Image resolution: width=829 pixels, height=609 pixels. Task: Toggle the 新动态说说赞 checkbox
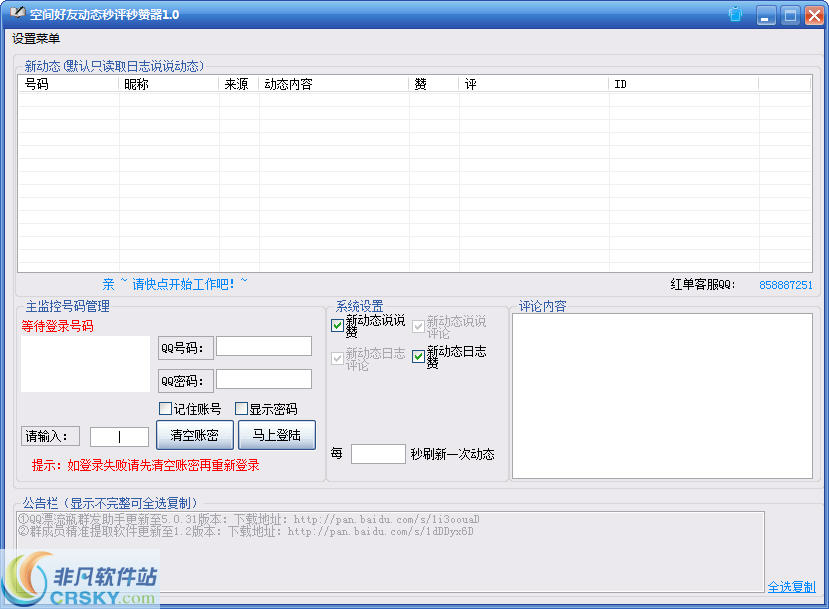pos(338,326)
